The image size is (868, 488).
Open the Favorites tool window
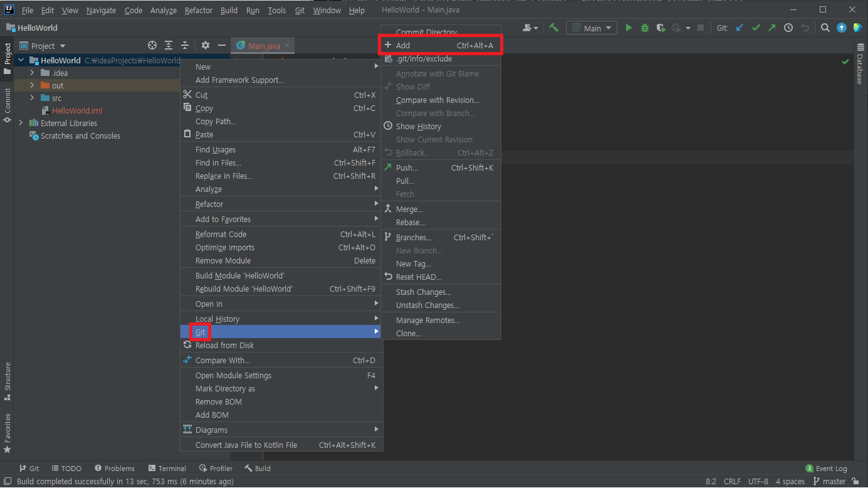(7, 433)
